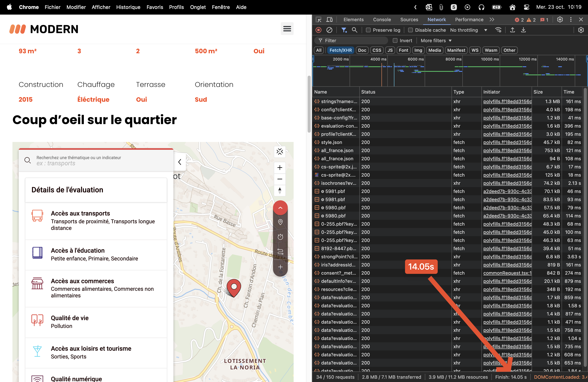This screenshot has width=588, height=382.
Task: Expand Accès aux loisirs et tourisme
Action: coord(96,353)
